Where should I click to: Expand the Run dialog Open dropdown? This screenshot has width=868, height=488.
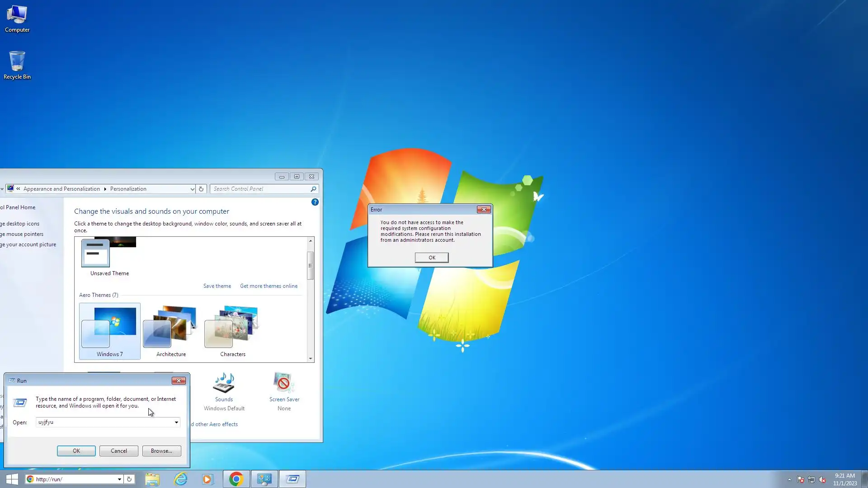pyautogui.click(x=176, y=422)
